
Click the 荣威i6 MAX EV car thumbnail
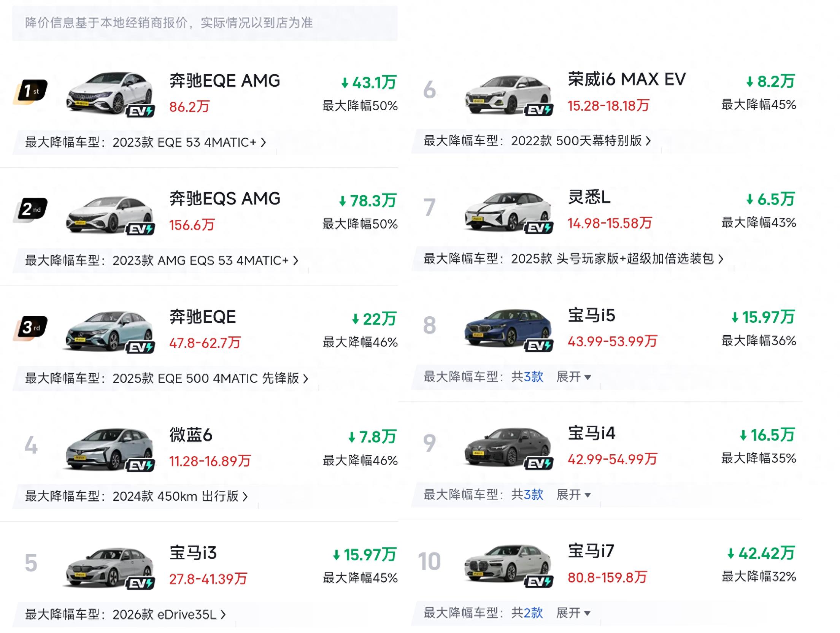tap(508, 94)
